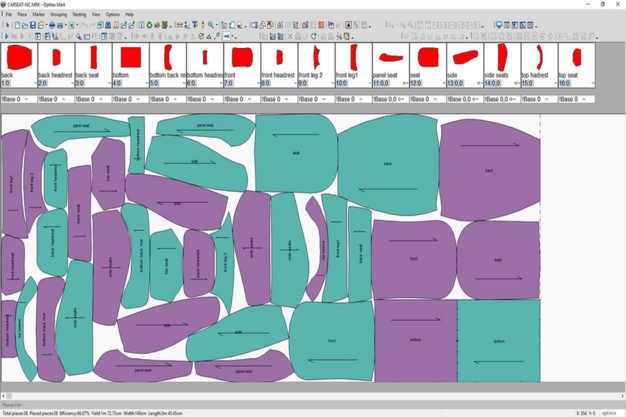Open the Nesting menu
The height and width of the screenshot is (417, 626).
[x=79, y=15]
